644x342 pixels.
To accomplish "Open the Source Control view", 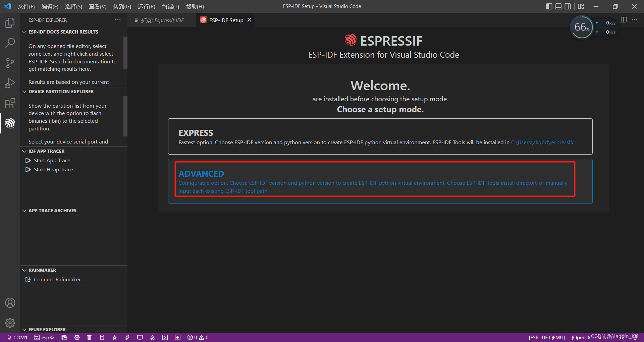I will click(10, 63).
